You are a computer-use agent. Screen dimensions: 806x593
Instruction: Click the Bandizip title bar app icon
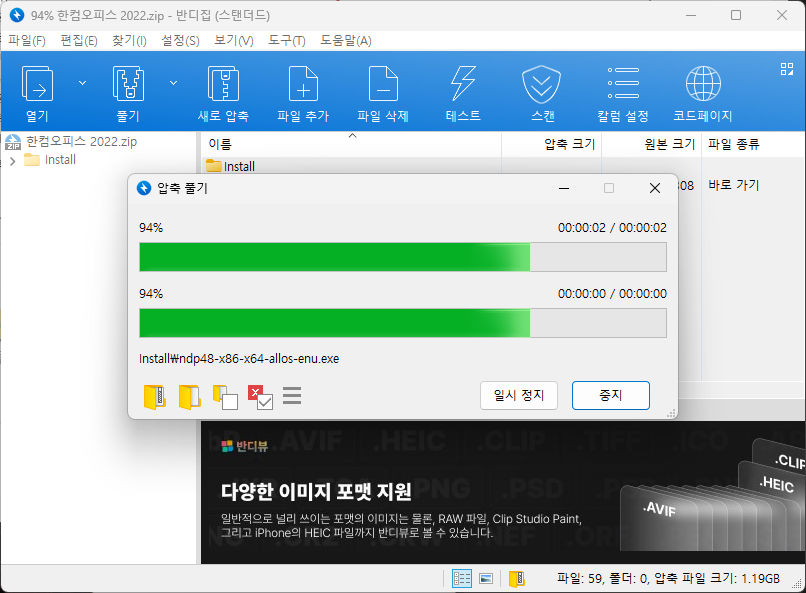point(16,15)
